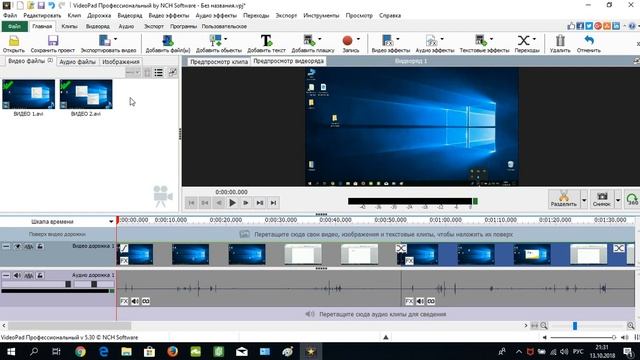The image size is (640, 360).
Task: Lock Видео дорожка 1 track
Action: (x=40, y=247)
